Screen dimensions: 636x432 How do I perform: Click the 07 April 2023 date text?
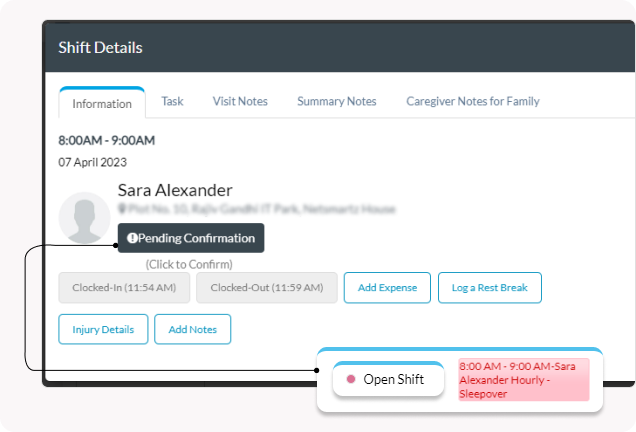point(92,162)
